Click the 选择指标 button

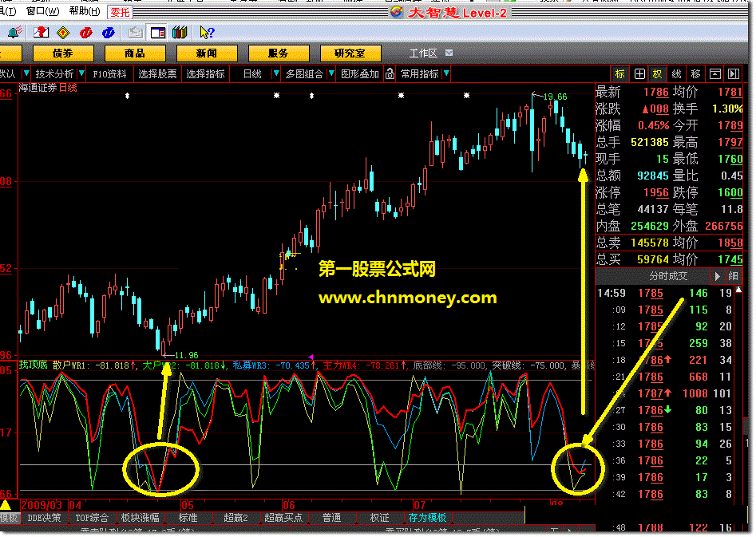point(205,73)
